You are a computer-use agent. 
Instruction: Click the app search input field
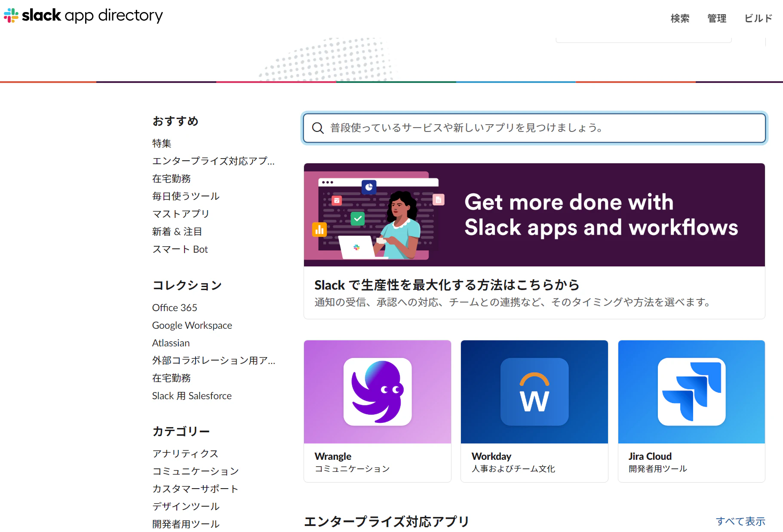pyautogui.click(x=534, y=128)
